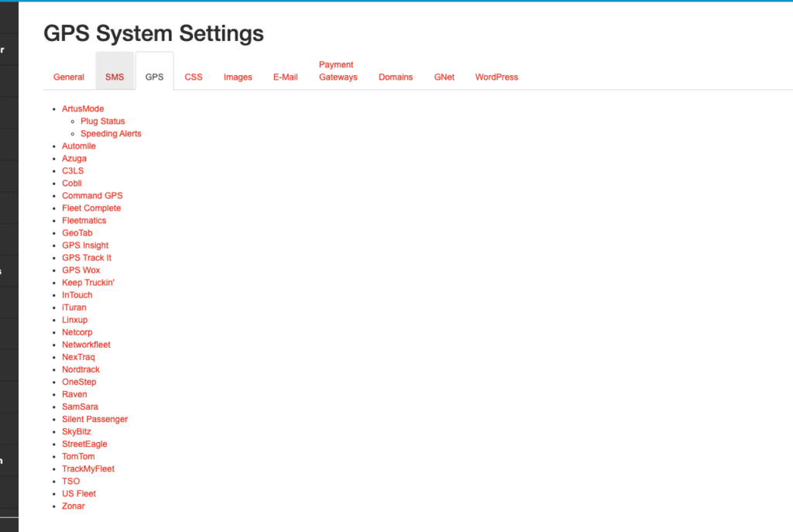Open Fleet Complete settings
Image resolution: width=793 pixels, height=532 pixels.
(x=91, y=208)
